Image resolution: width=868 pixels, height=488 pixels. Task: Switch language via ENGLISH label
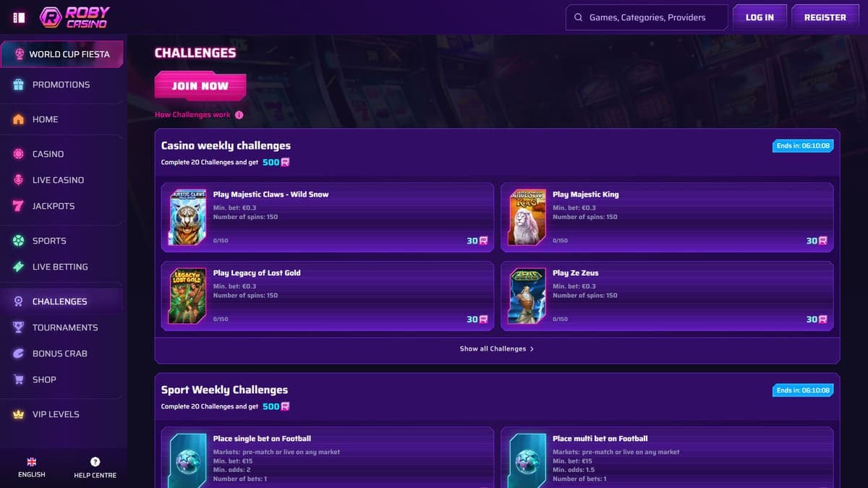[x=32, y=475]
